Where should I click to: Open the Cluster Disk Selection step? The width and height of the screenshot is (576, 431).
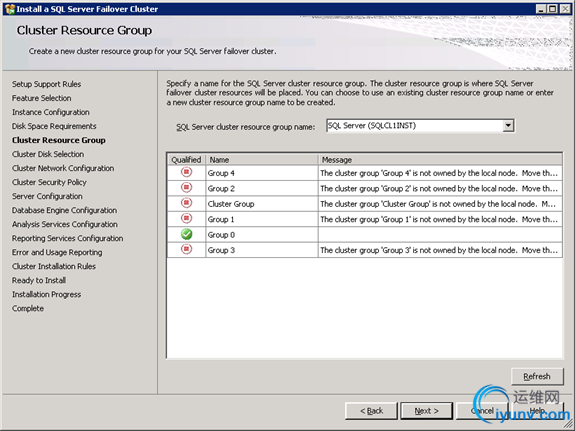pyautogui.click(x=48, y=154)
